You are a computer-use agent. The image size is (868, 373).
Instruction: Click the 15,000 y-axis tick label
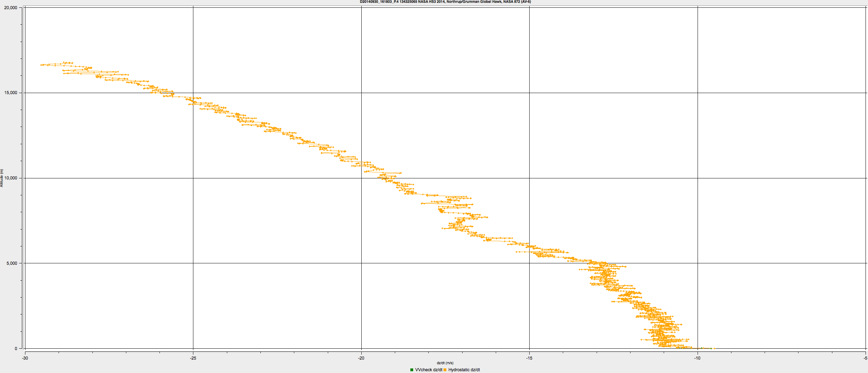[11, 93]
